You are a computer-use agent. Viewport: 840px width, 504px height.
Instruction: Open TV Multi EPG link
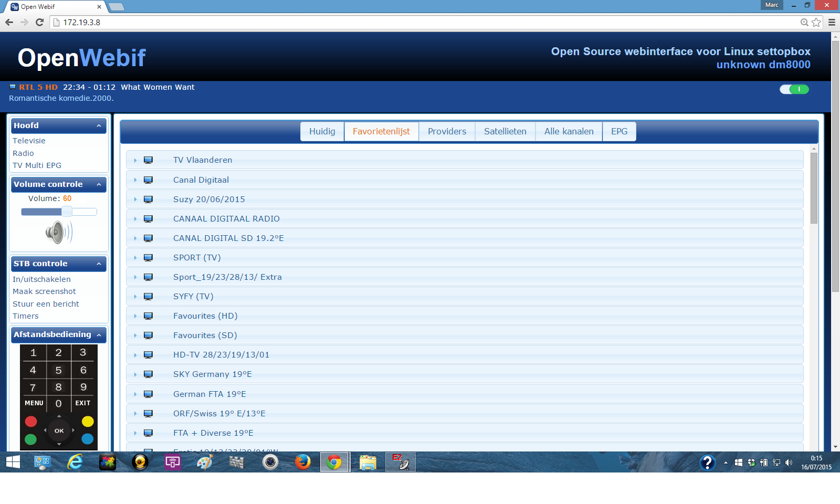click(37, 165)
